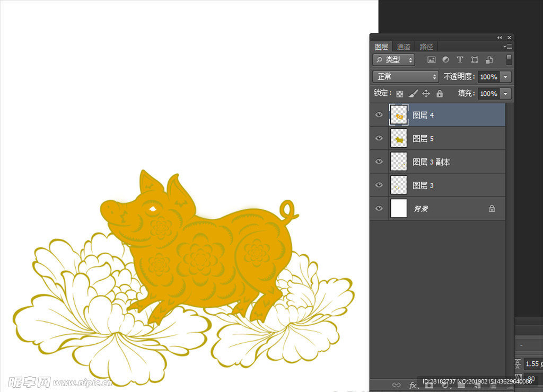This screenshot has height=392, width=543.
Task: Hide layer 图层 4 with eye icon
Action: (379, 115)
